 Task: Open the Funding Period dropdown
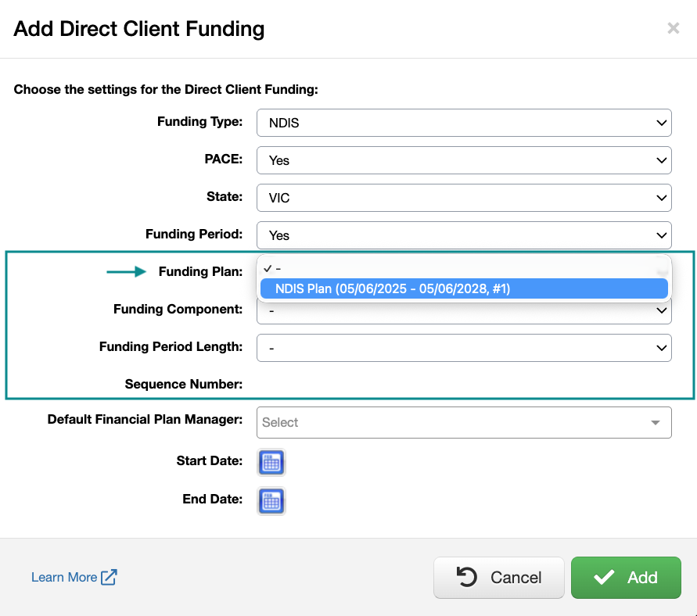[464, 235]
